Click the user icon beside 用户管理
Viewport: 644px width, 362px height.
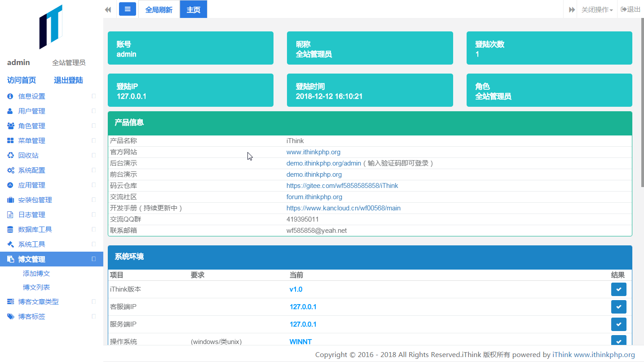[x=10, y=111]
